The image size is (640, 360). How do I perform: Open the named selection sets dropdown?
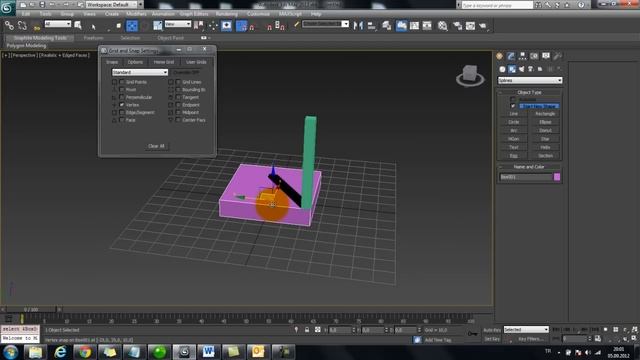point(326,24)
